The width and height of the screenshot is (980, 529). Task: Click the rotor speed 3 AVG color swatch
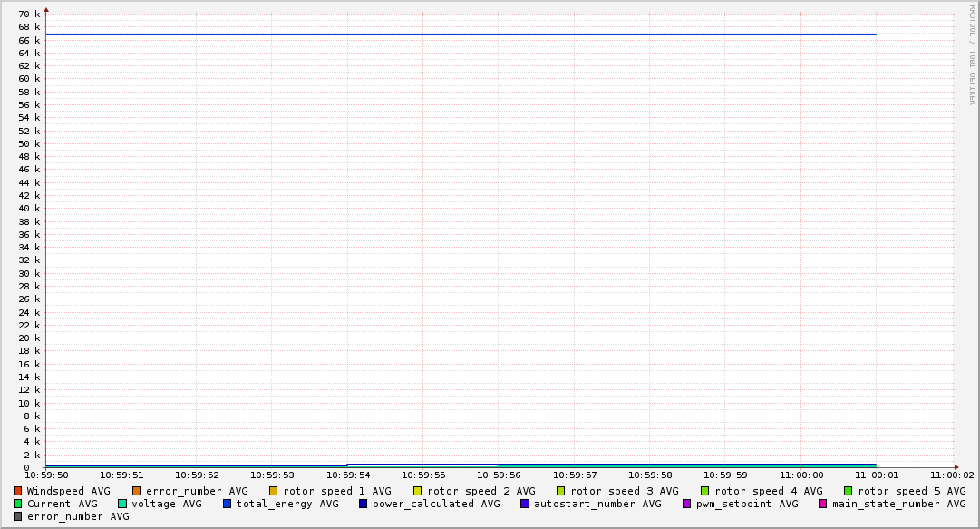pos(561,491)
